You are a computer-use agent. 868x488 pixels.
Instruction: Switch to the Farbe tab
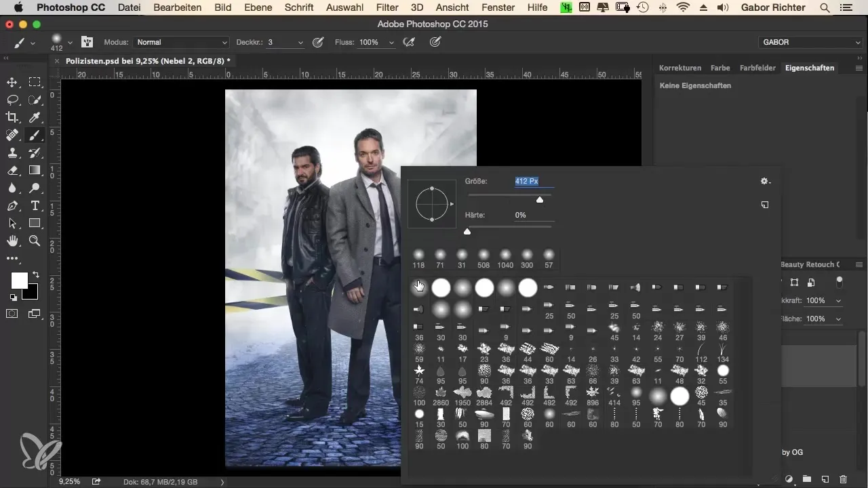(x=720, y=68)
